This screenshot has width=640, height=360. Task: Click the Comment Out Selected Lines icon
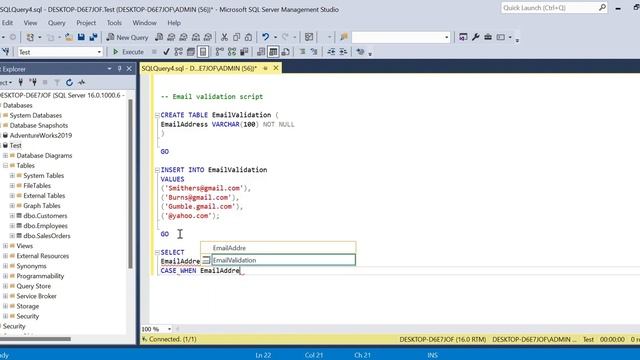302,52
